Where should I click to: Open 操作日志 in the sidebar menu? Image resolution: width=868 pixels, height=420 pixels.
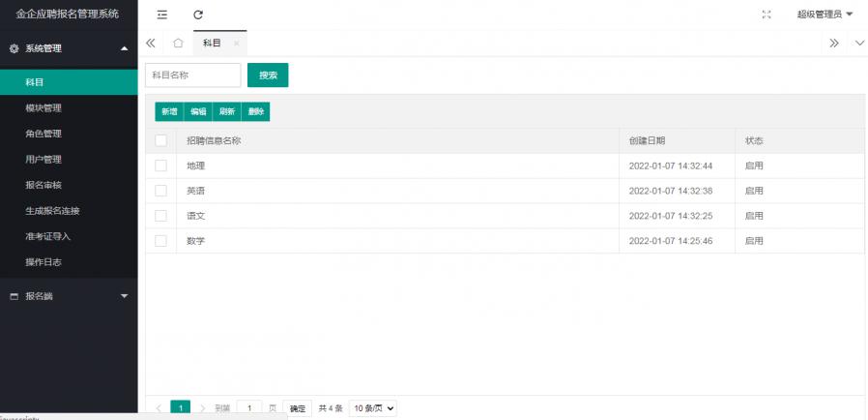43,262
